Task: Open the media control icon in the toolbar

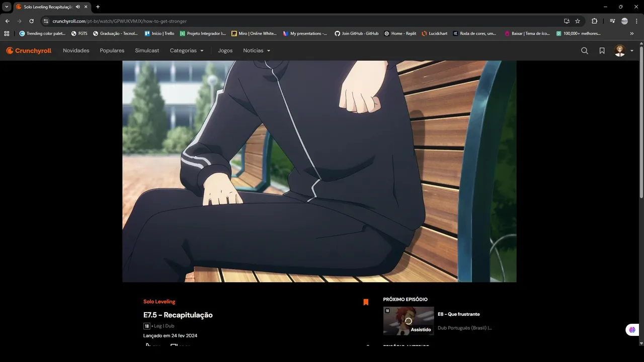Action: [612, 21]
